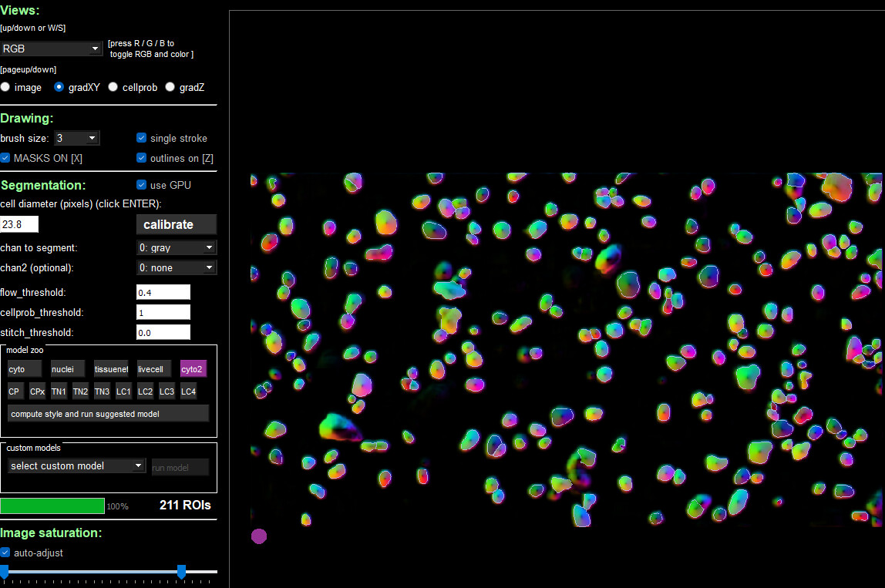Screen dimensions: 885x588
Task: Select the gradZ view option
Action: pos(170,87)
